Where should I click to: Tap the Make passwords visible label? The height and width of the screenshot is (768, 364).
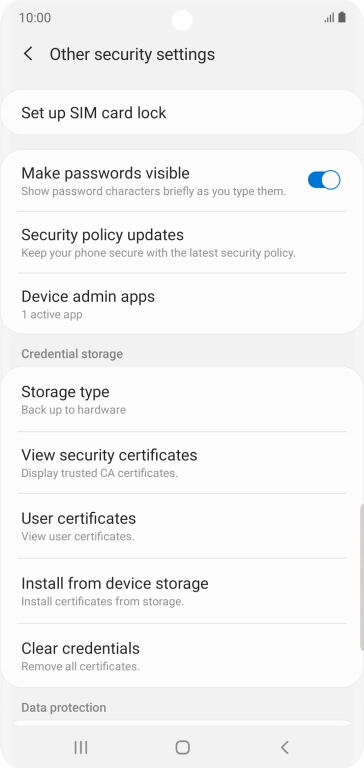tap(105, 173)
